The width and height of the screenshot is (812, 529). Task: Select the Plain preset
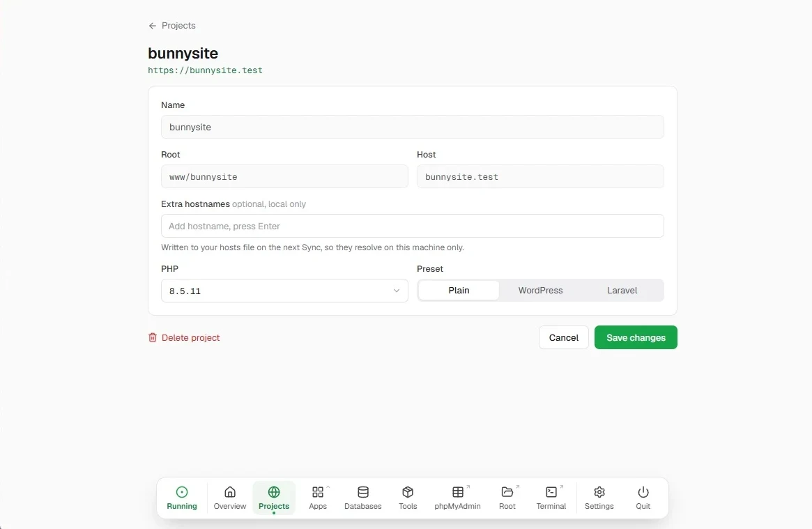(459, 291)
